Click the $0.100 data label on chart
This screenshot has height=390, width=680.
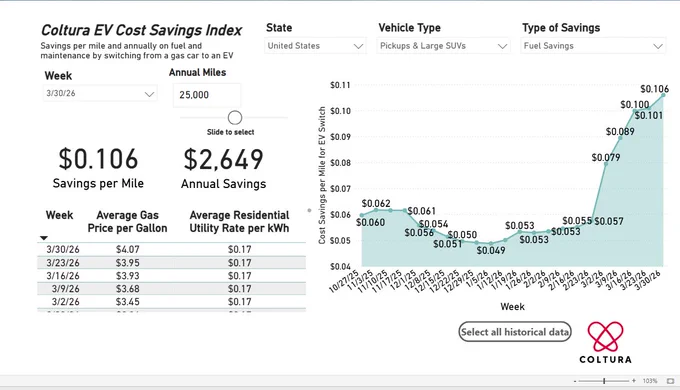[634, 105]
